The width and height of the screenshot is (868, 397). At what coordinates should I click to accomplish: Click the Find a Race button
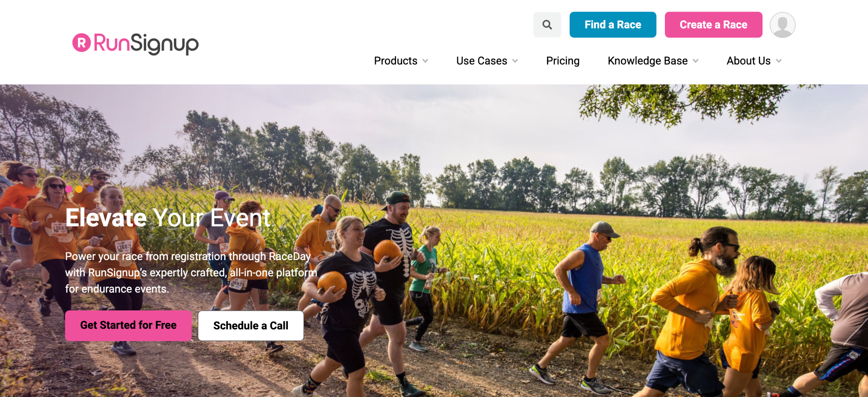[x=613, y=25]
